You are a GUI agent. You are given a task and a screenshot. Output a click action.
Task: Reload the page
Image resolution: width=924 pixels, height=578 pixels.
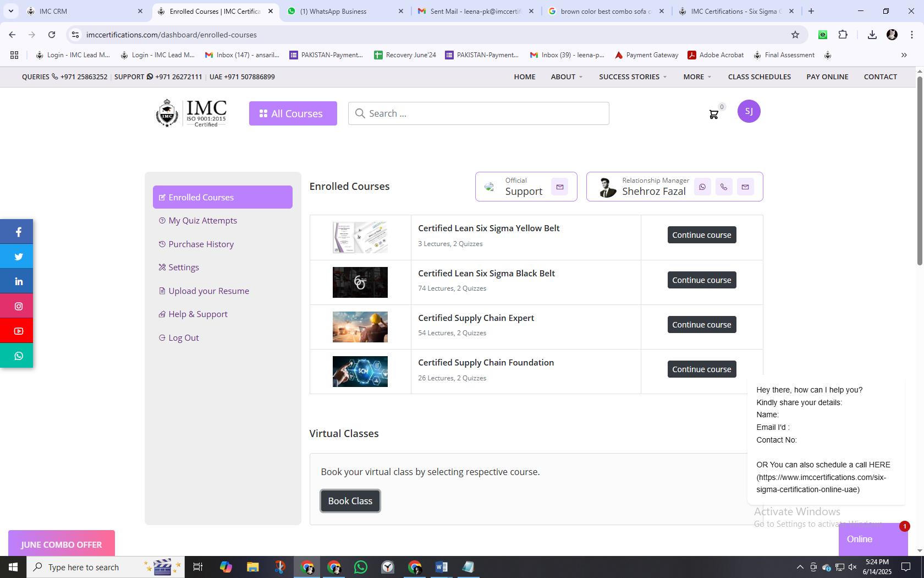[51, 35]
